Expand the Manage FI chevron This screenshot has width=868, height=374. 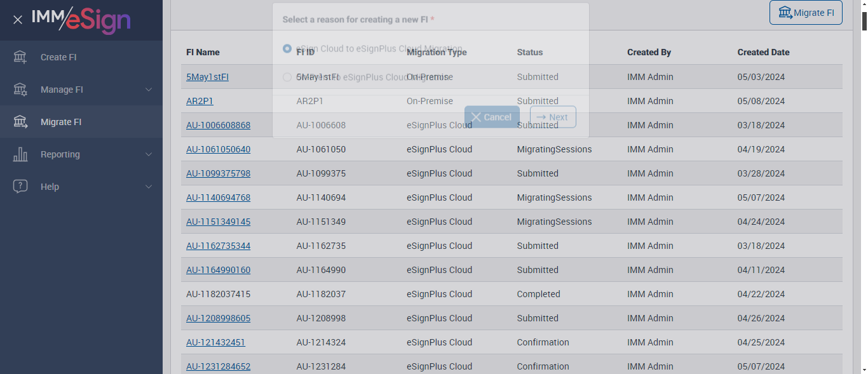pyautogui.click(x=149, y=90)
